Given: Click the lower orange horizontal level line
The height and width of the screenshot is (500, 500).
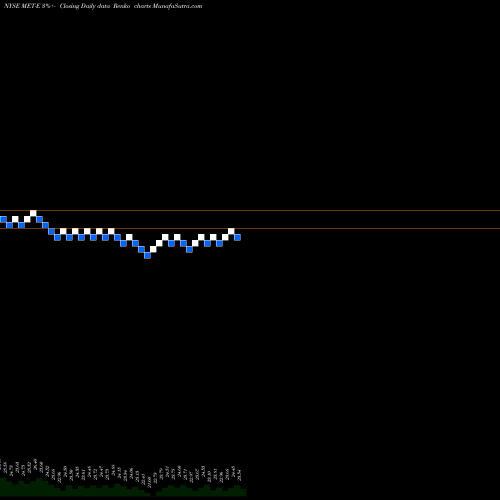Looking at the screenshot, I should (x=250, y=228).
